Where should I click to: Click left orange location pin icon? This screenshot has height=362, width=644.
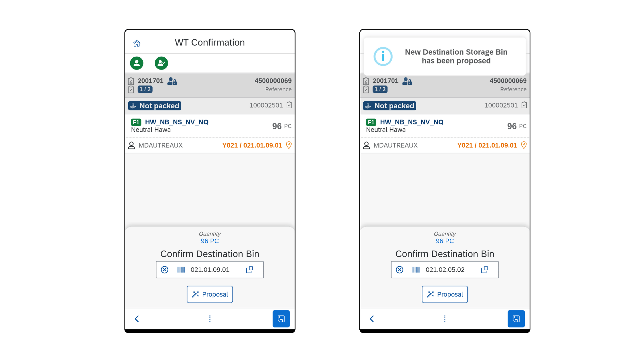[x=289, y=145]
